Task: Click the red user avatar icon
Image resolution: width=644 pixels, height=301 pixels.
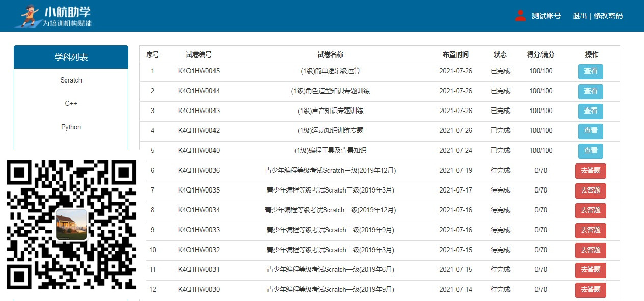Action: [x=520, y=16]
